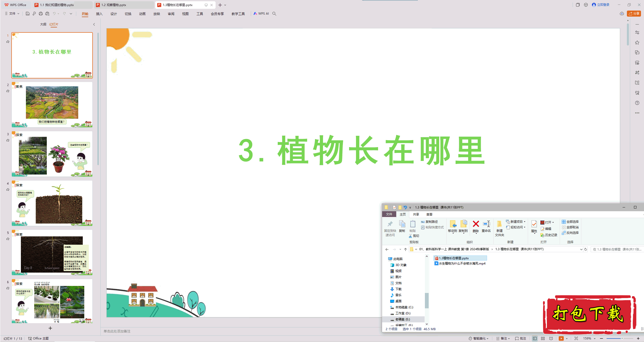Click the star icon in right sidebar
644x342 pixels.
pos(637,42)
